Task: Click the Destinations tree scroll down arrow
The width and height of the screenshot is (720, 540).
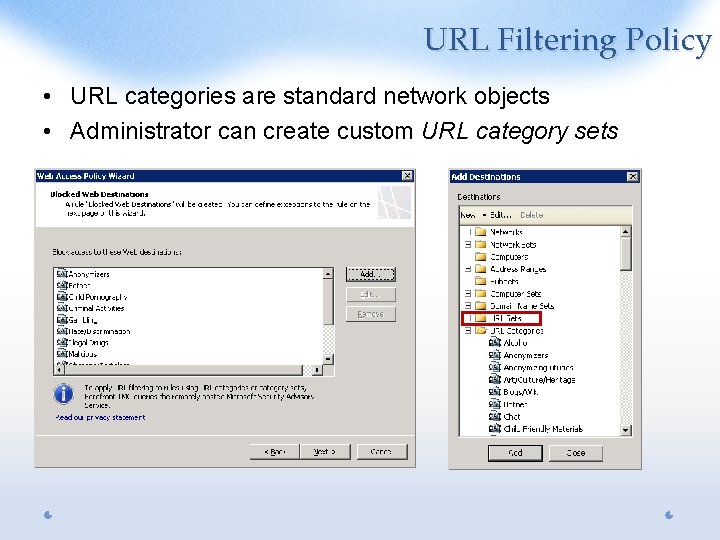Action: [625, 430]
